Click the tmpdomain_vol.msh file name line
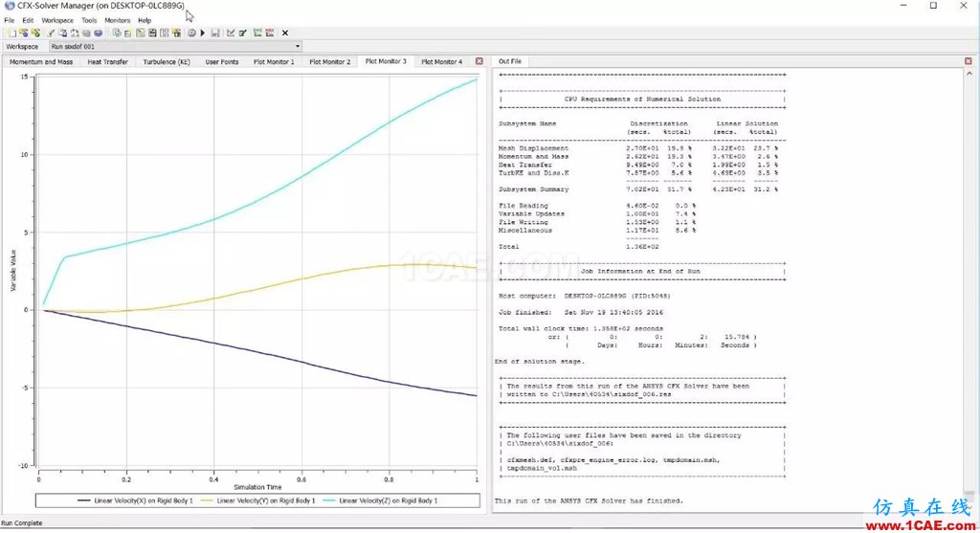This screenshot has height=533, width=980. 542,468
